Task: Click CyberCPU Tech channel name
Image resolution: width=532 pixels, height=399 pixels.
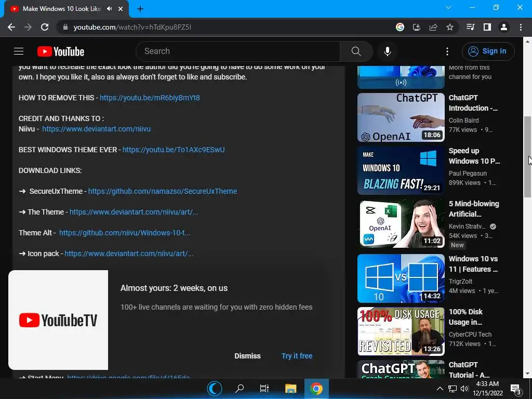Action: pos(470,334)
